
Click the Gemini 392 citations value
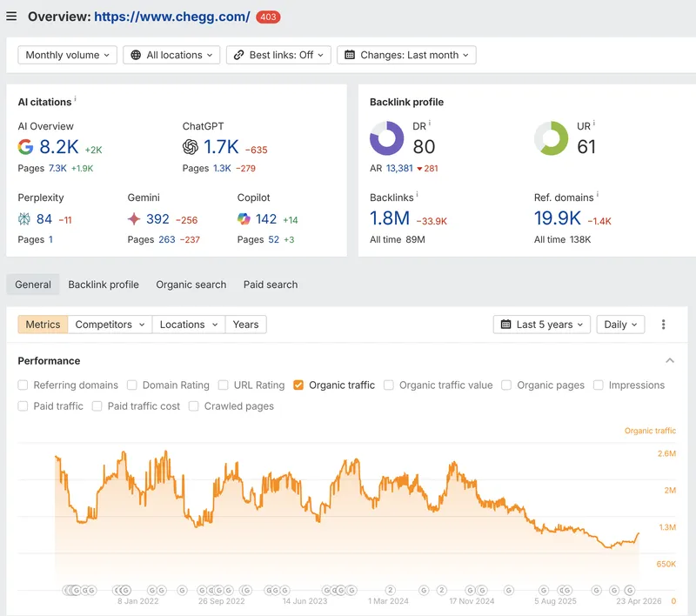pos(157,218)
